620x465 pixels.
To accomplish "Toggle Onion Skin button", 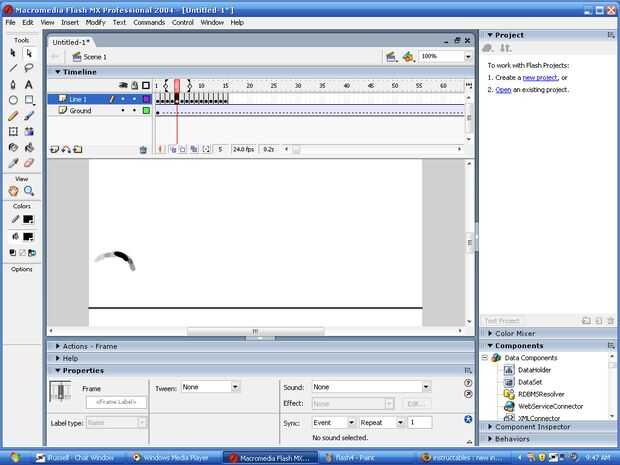I will pyautogui.click(x=173, y=149).
